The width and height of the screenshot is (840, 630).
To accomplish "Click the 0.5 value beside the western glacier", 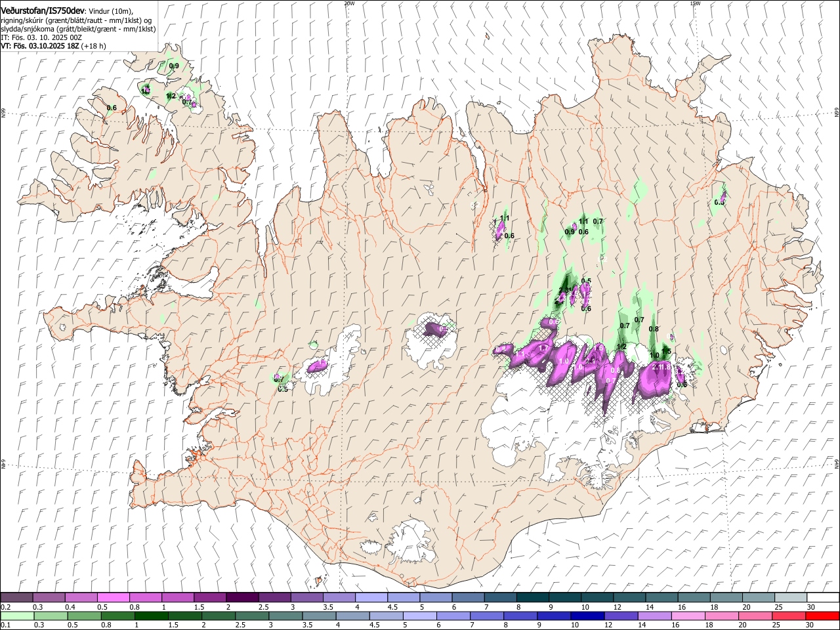I will coord(282,389).
